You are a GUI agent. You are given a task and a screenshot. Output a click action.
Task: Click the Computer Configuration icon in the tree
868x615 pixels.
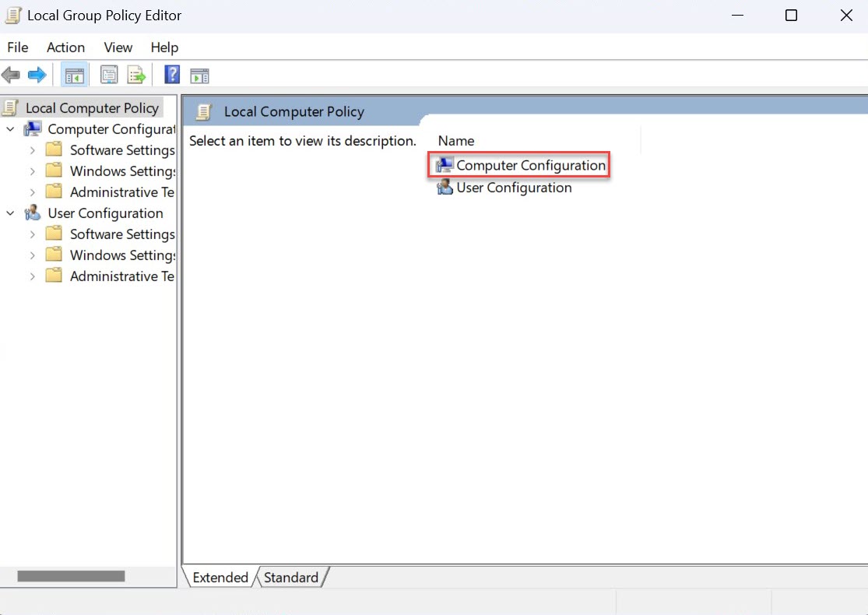tap(33, 129)
